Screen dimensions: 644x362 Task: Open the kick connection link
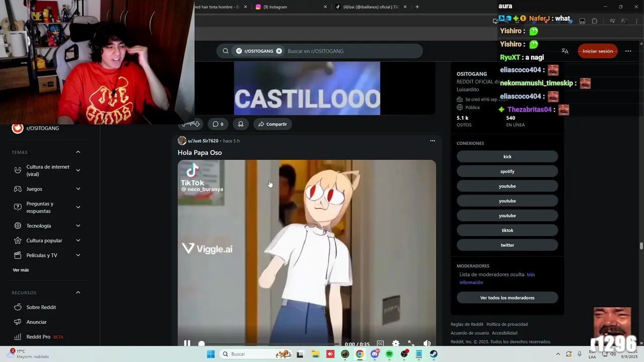point(507,156)
